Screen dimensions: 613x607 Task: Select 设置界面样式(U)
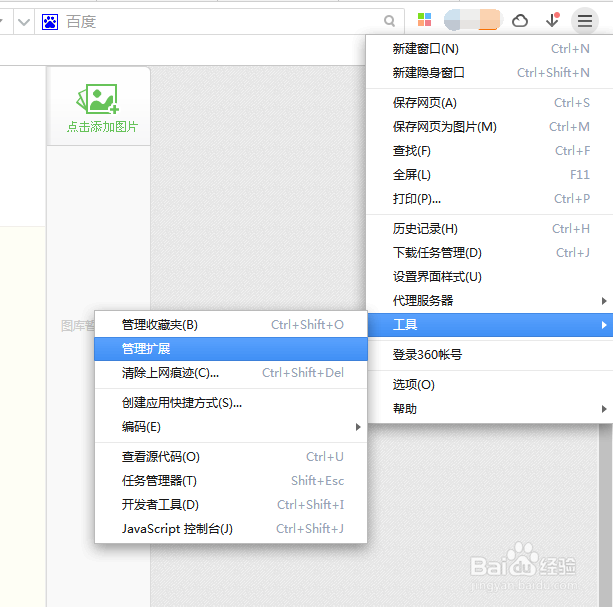pos(490,277)
